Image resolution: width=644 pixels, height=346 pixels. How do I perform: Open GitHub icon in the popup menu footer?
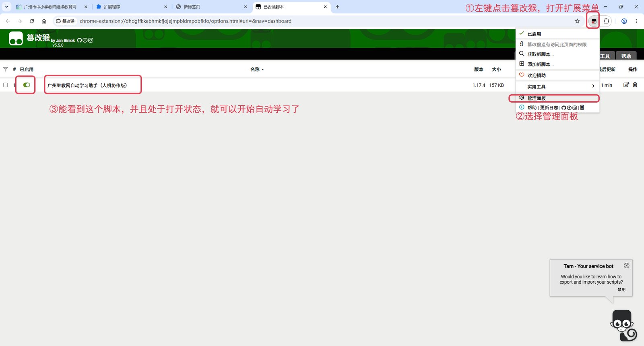(x=563, y=108)
